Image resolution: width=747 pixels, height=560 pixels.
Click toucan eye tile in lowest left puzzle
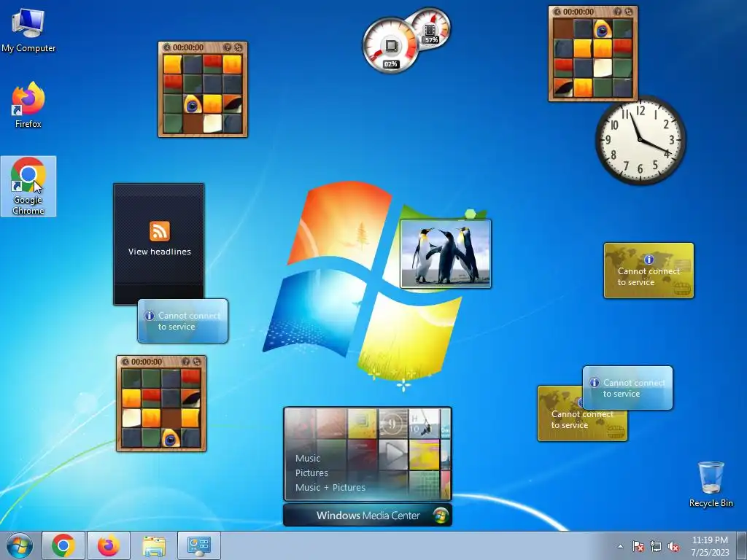171,438
